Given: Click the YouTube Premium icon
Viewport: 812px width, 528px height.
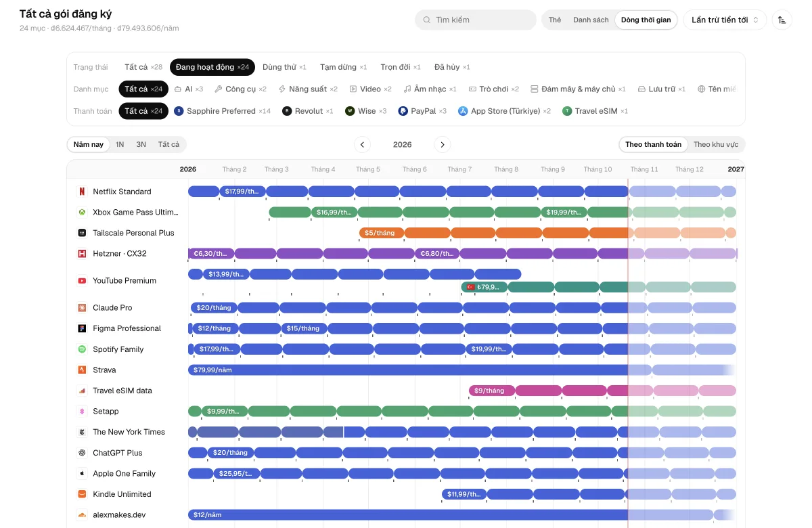Looking at the screenshot, I should pos(82,281).
